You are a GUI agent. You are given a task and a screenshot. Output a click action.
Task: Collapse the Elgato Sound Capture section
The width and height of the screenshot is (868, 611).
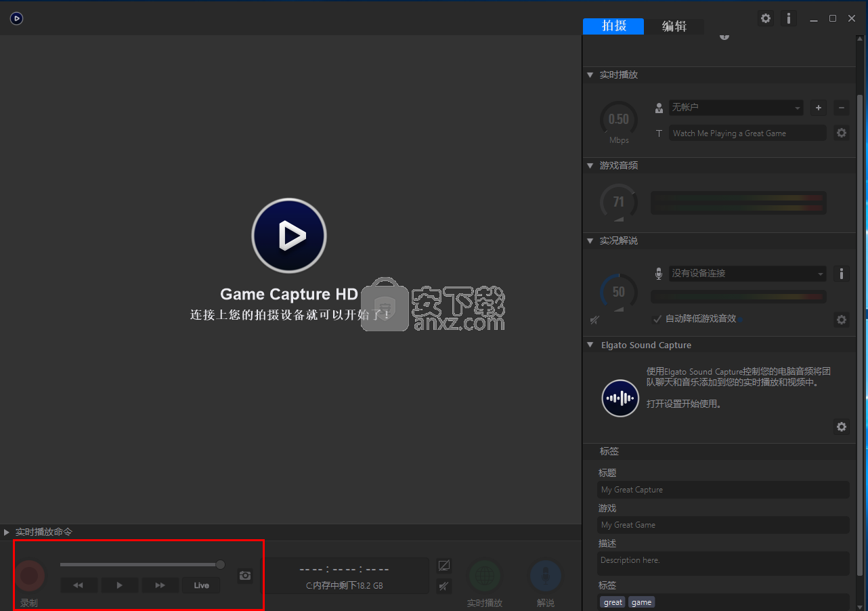tap(590, 345)
